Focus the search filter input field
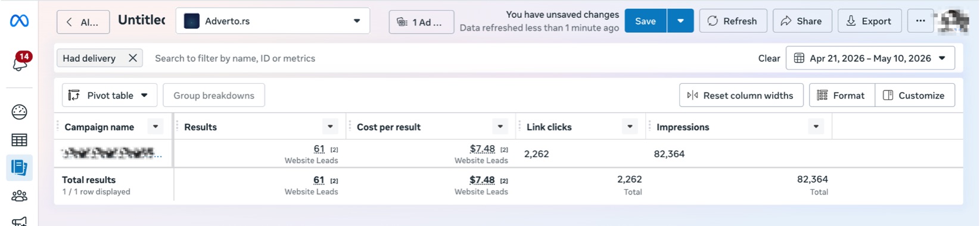This screenshot has height=226, width=980. pyautogui.click(x=447, y=58)
